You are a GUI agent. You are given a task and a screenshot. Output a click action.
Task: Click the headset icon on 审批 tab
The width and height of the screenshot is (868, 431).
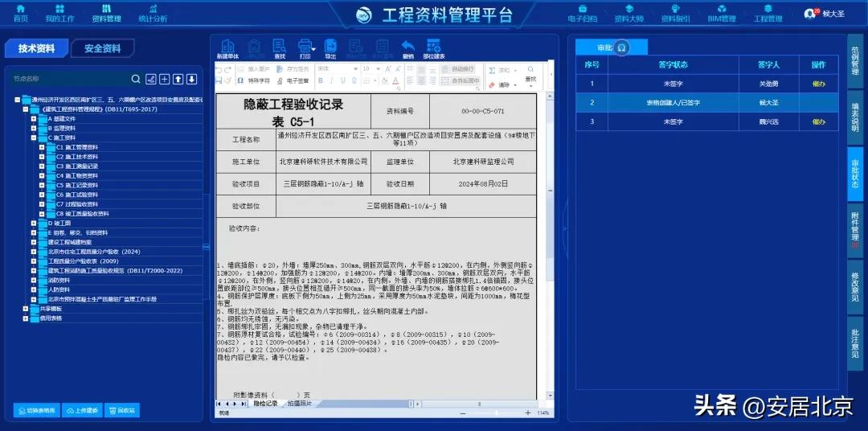[x=621, y=47]
